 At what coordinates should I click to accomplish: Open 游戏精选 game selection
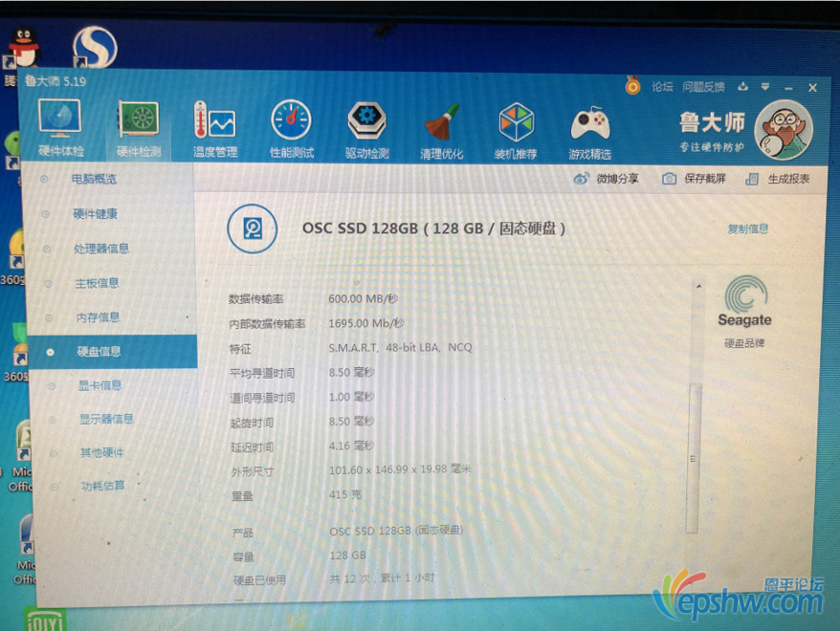click(590, 133)
